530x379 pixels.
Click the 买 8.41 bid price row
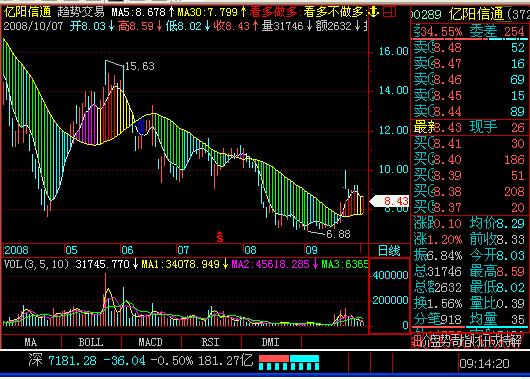point(469,143)
